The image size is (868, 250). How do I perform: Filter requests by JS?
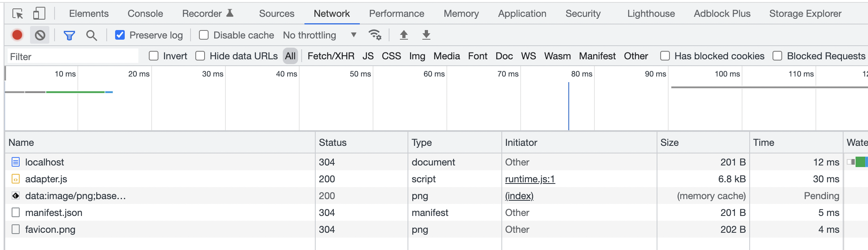pos(368,56)
